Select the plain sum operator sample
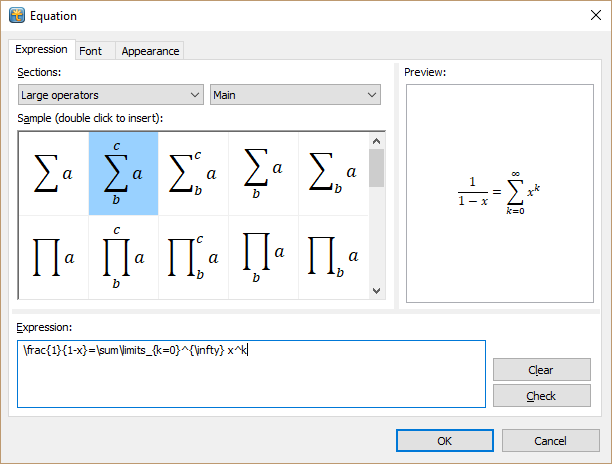612x464 pixels. pyautogui.click(x=53, y=173)
